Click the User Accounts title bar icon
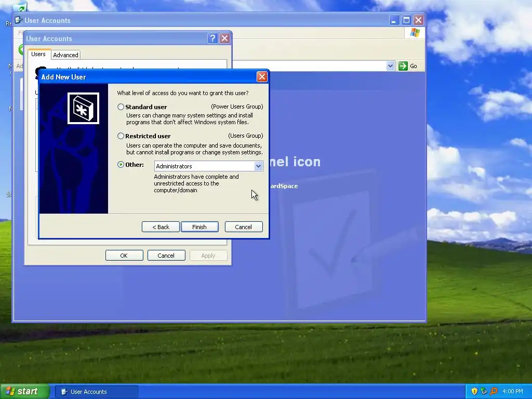 18,20
